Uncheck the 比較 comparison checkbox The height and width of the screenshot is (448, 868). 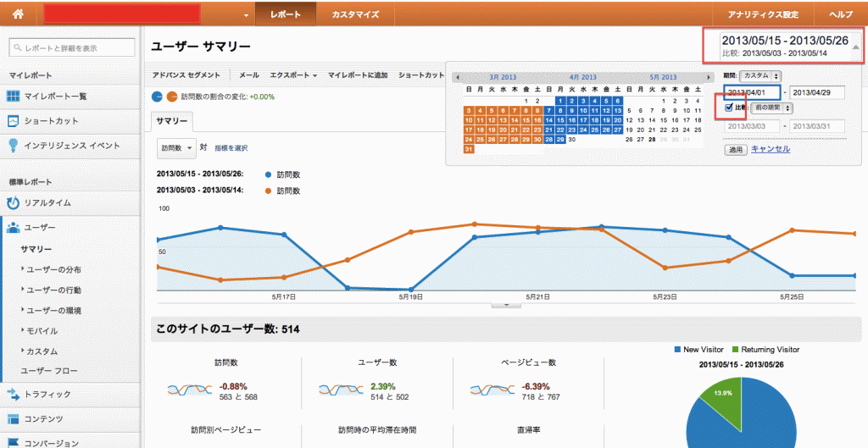click(729, 108)
